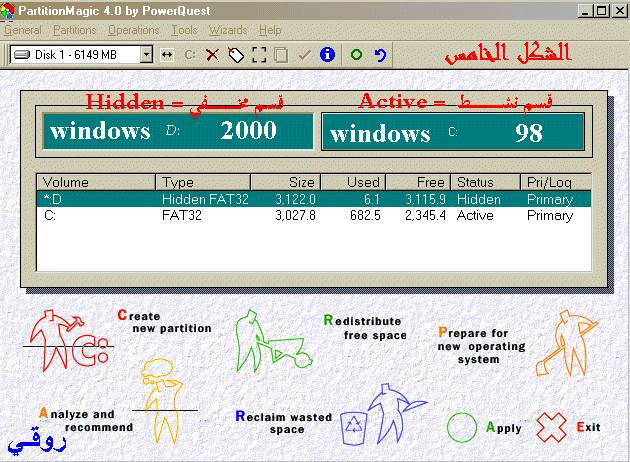Click the 2,345.4 free value cell
The image size is (630, 462).
(x=425, y=216)
